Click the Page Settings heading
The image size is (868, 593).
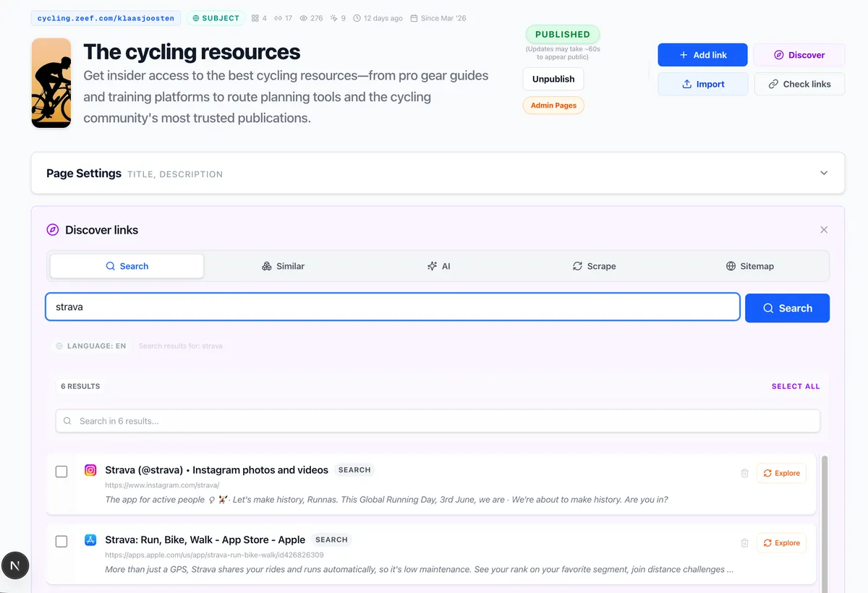click(84, 174)
